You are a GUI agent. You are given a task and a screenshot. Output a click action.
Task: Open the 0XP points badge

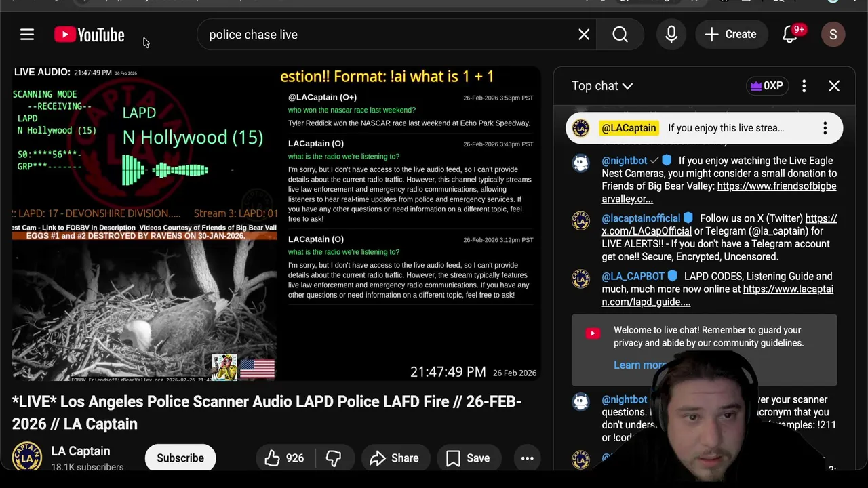pyautogui.click(x=767, y=86)
